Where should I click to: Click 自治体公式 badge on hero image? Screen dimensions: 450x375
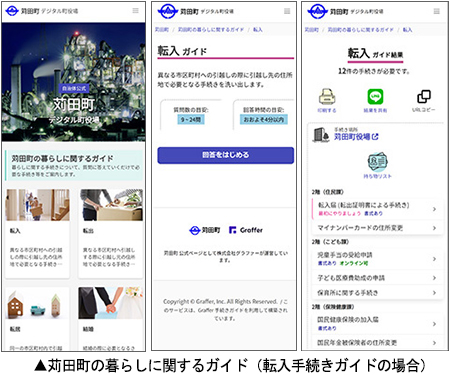pyautogui.click(x=74, y=88)
